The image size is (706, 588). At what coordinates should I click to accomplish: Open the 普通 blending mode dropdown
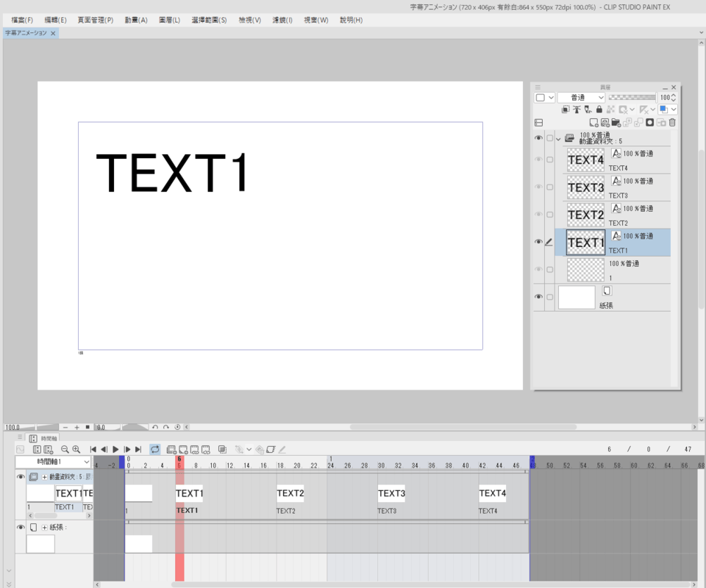pos(581,98)
